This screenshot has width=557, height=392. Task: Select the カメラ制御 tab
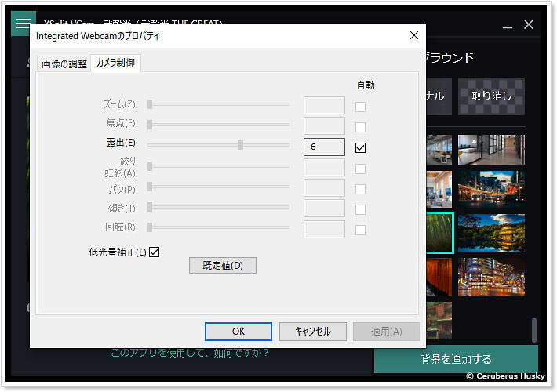[x=116, y=63]
